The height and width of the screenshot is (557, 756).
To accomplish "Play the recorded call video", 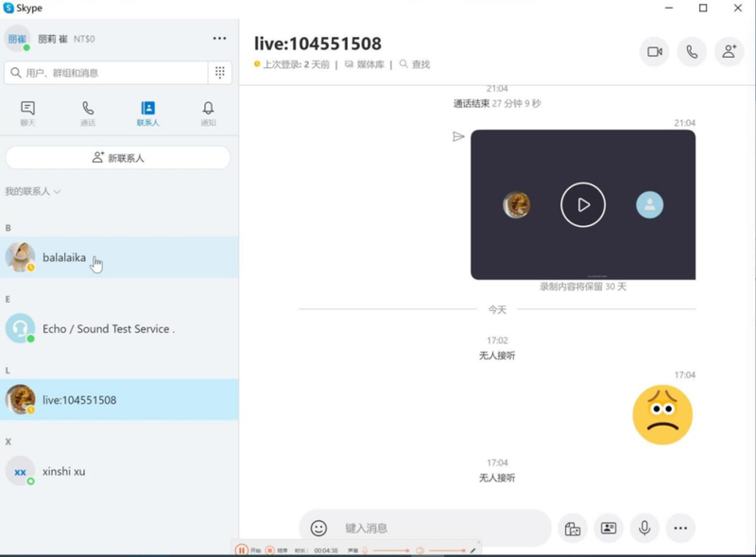I will pyautogui.click(x=583, y=203).
